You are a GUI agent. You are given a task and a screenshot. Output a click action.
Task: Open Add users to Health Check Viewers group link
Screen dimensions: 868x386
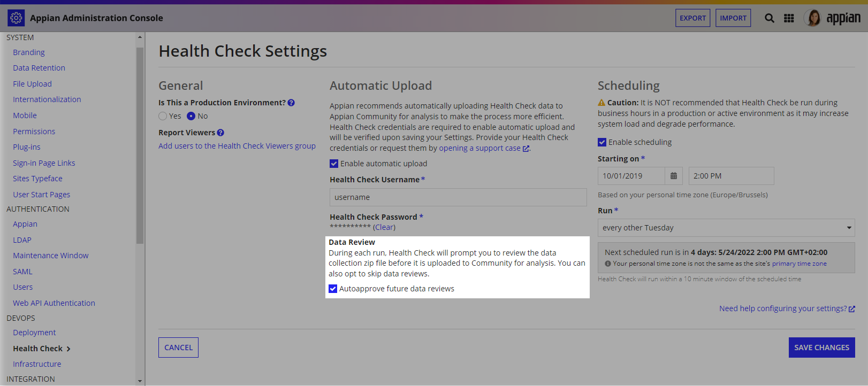pyautogui.click(x=237, y=146)
